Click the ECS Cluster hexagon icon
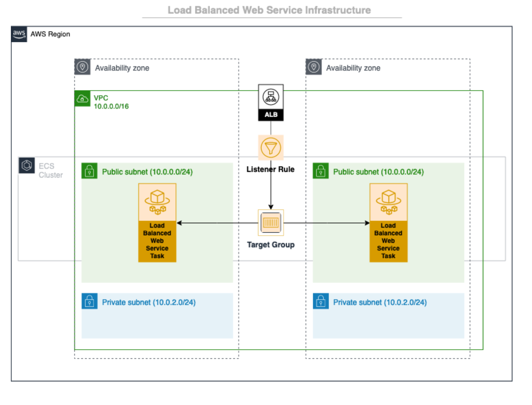The height and width of the screenshot is (405, 532). [27, 165]
